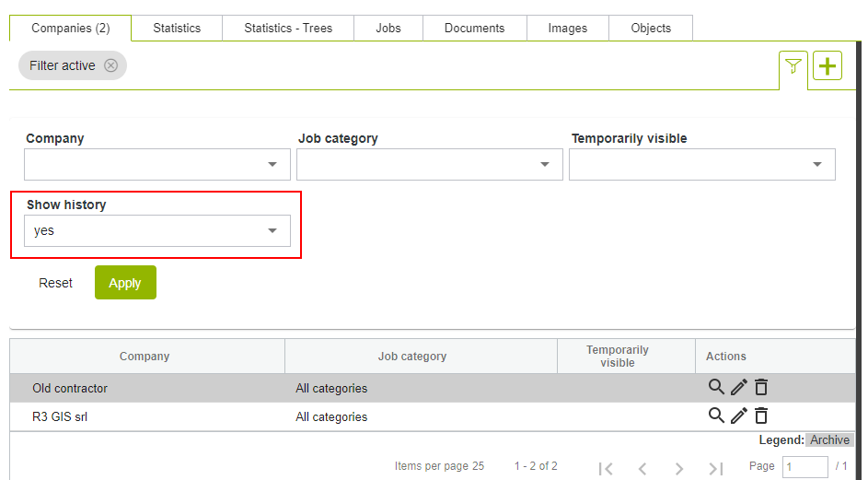Viewport: 868px width, 480px height.
Task: Reset the filter fields
Action: pyautogui.click(x=55, y=283)
